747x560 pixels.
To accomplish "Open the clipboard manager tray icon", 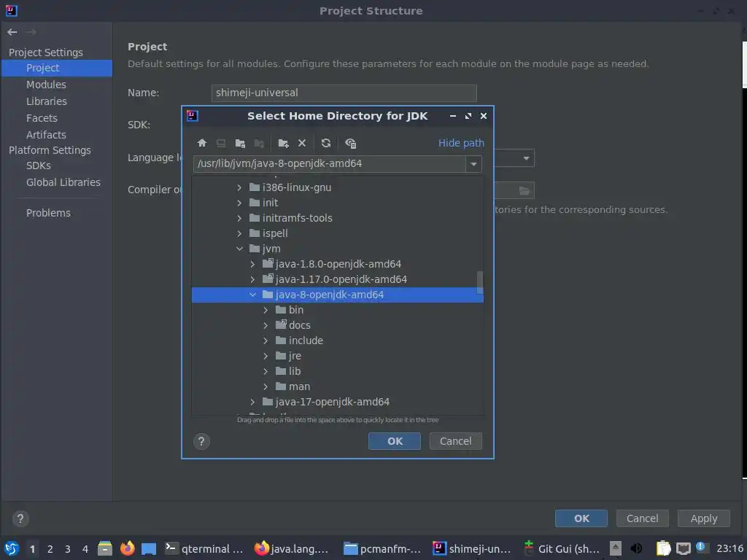I will pyautogui.click(x=663, y=548).
